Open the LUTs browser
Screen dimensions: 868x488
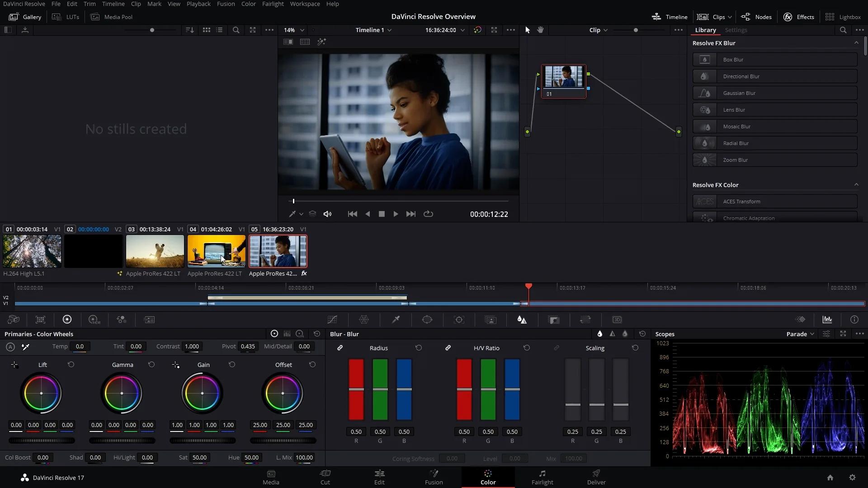(x=66, y=17)
